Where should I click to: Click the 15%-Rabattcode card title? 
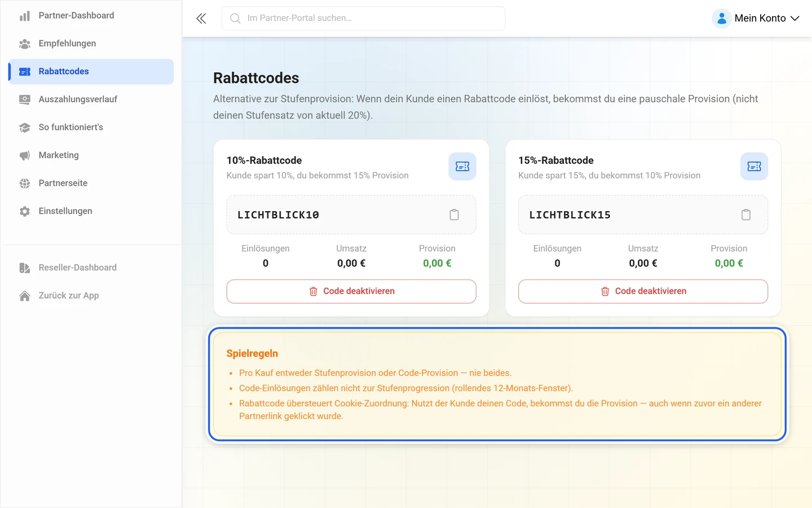[556, 160]
